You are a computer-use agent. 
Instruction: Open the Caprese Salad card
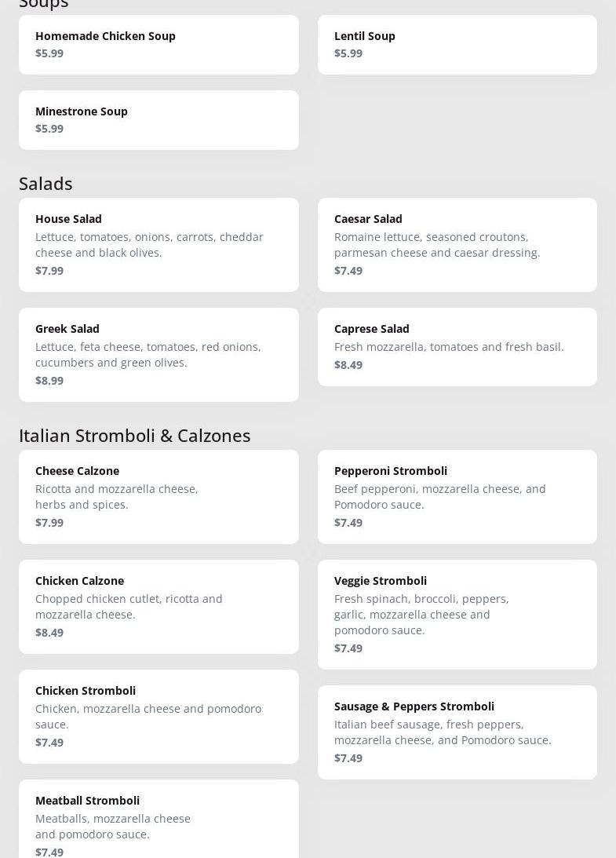457,347
